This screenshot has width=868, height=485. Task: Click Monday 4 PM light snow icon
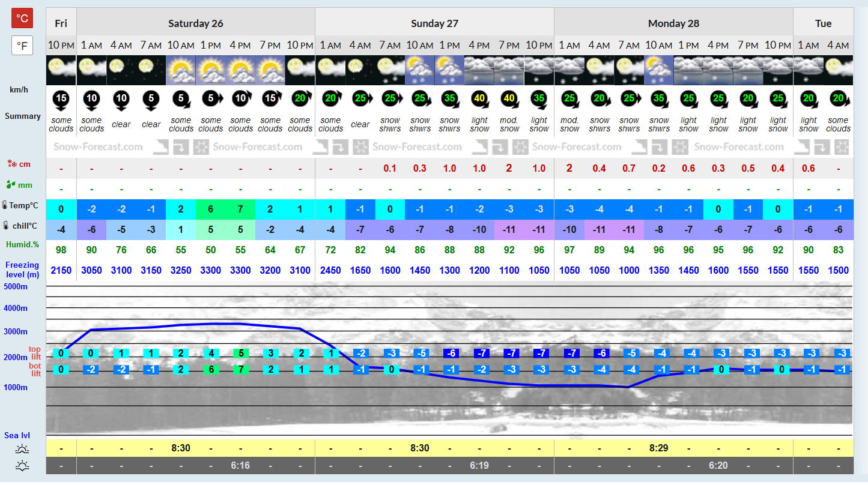718,70
